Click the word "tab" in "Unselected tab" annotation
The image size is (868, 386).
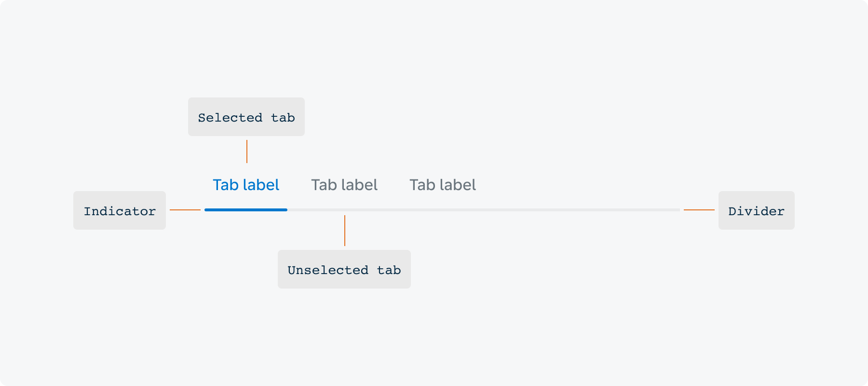(389, 270)
